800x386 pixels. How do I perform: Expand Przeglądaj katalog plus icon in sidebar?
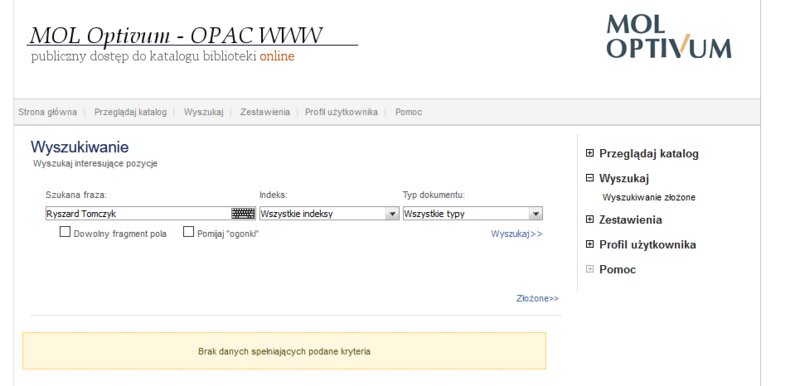(590, 153)
